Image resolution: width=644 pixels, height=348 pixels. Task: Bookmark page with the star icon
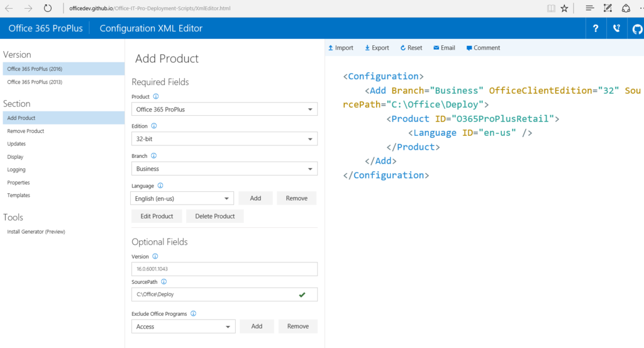(564, 8)
